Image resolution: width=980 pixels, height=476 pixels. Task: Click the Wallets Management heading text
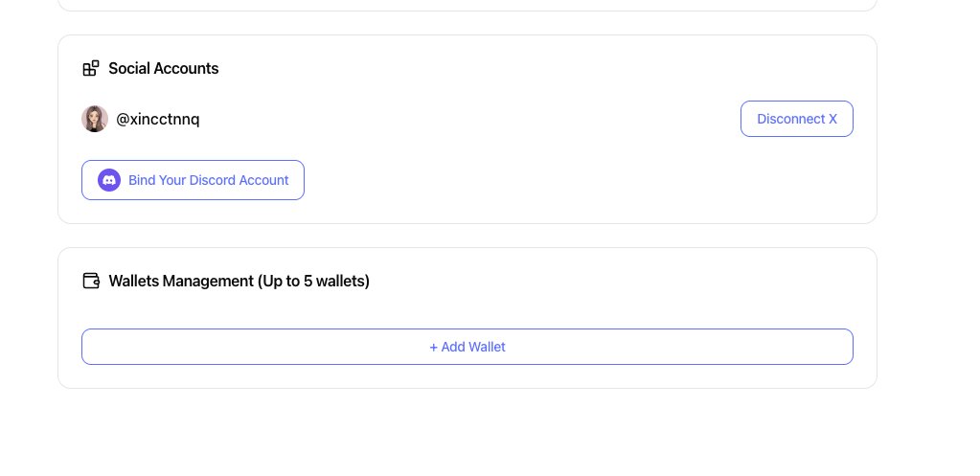click(180, 282)
